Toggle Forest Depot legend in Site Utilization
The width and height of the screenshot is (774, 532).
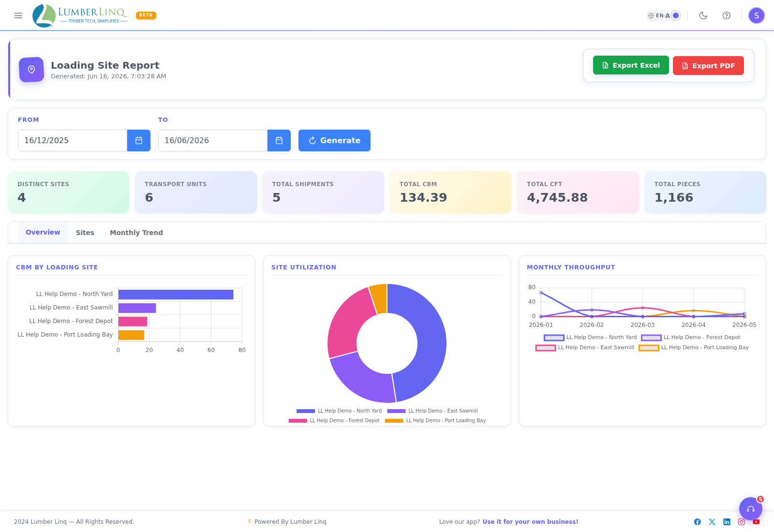click(334, 420)
